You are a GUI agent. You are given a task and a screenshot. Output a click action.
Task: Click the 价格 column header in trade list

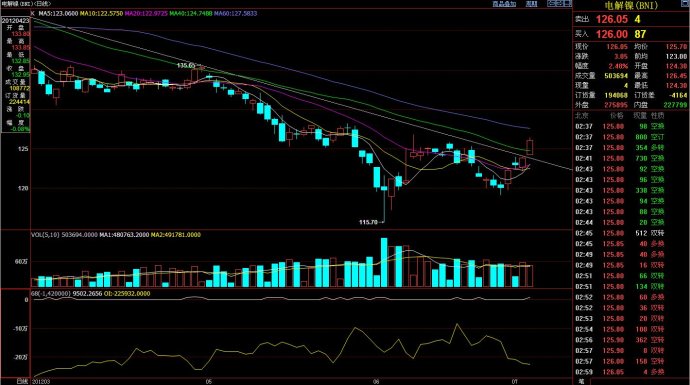(617, 116)
